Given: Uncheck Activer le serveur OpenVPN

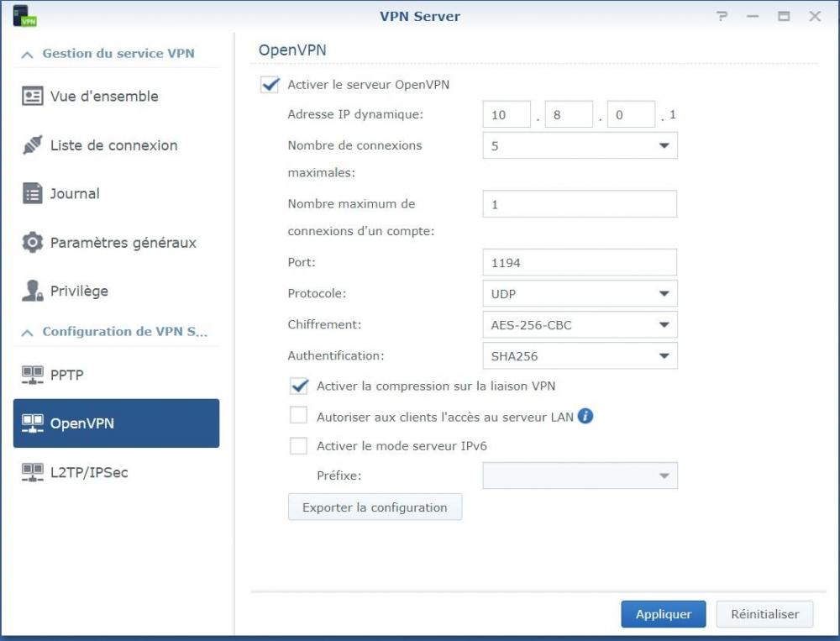Looking at the screenshot, I should (x=270, y=84).
